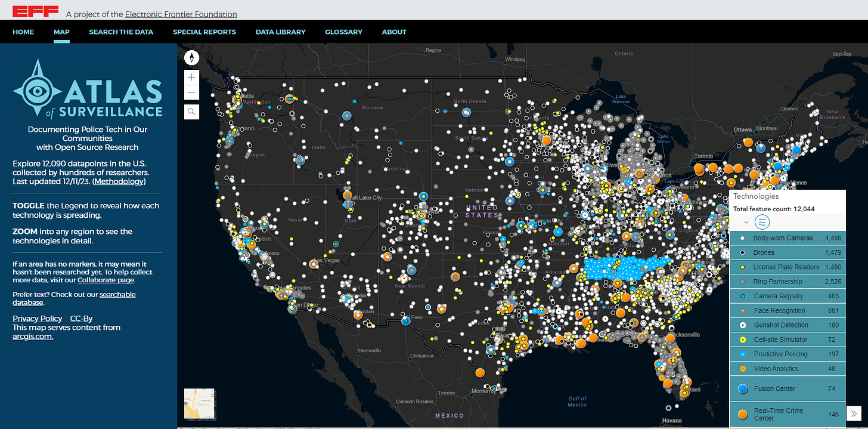Image resolution: width=868 pixels, height=429 pixels.
Task: Collapse the side panel with the double-arrow button
Action: click(x=854, y=413)
